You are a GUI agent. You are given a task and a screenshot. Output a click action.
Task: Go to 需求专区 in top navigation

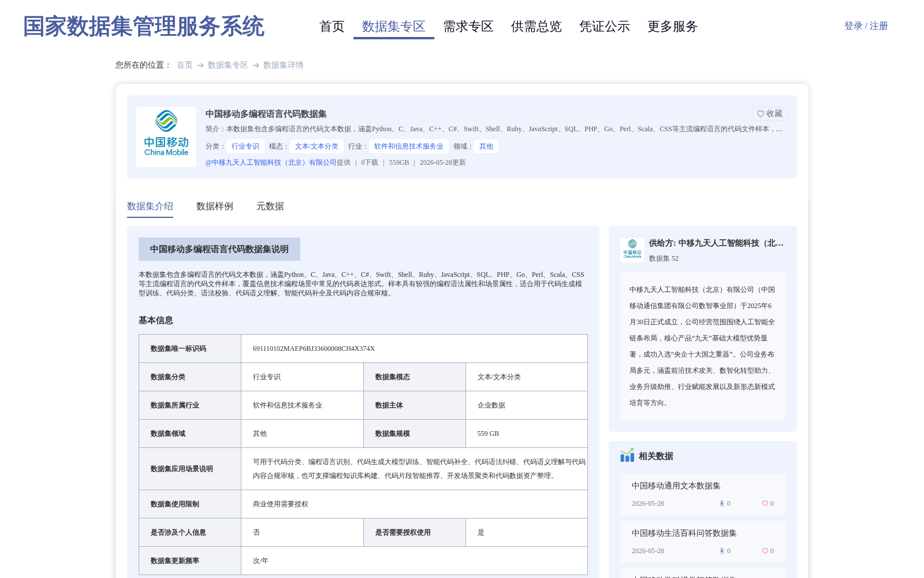click(x=468, y=27)
